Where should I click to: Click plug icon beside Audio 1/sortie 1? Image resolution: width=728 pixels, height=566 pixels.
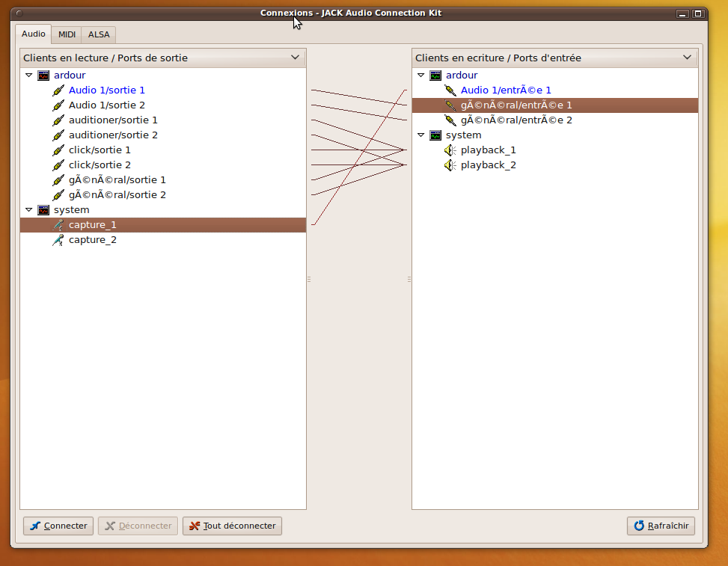tap(58, 90)
